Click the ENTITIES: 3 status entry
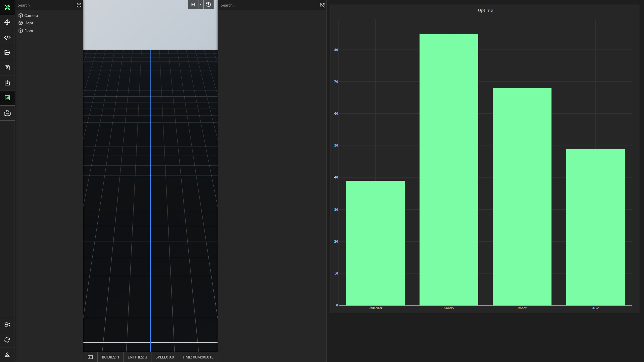This screenshot has width=644, height=362. point(137,357)
